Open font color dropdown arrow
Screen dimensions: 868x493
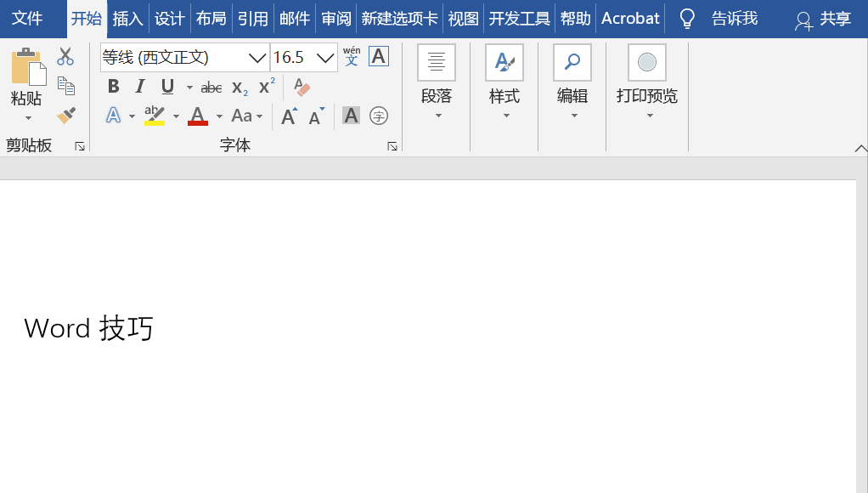click(x=219, y=116)
